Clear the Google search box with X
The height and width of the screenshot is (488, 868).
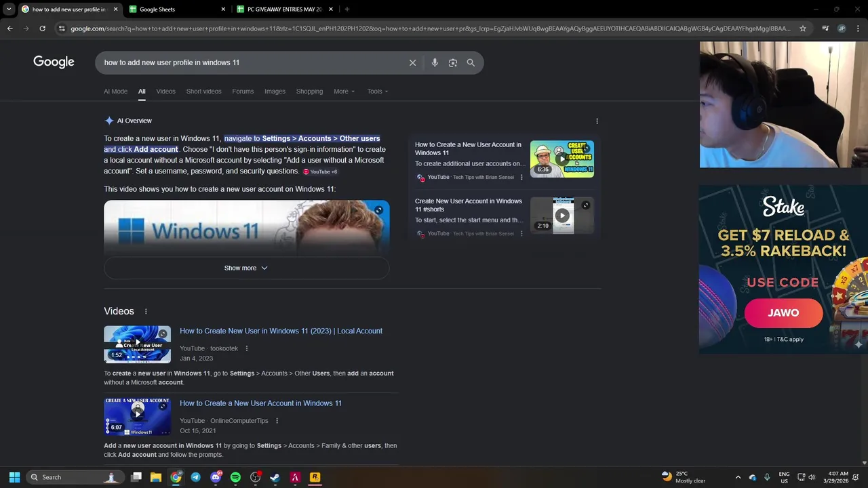click(412, 62)
